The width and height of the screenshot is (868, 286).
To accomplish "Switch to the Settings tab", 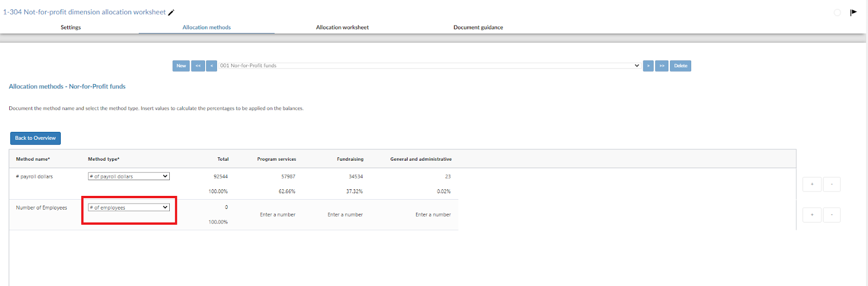I will click(71, 27).
